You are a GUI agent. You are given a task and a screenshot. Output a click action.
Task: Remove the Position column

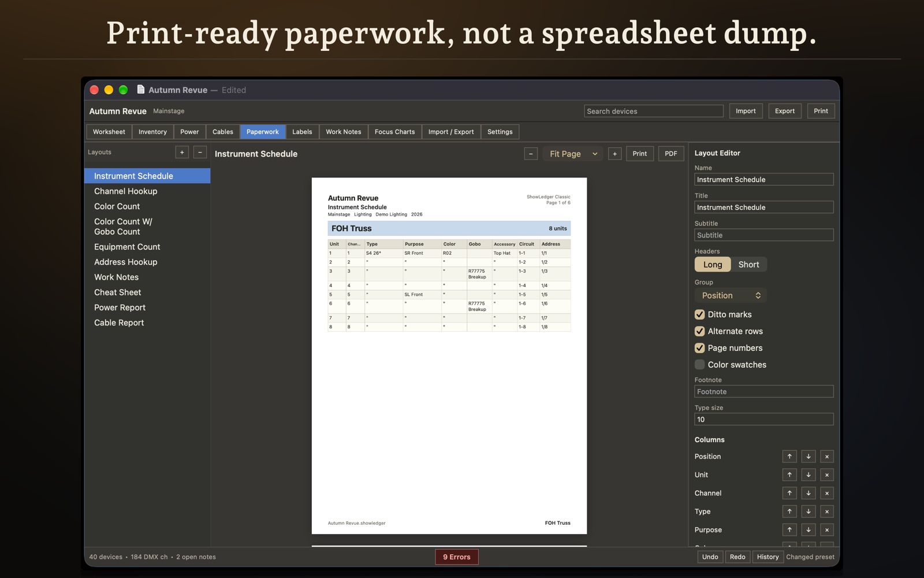coord(827,457)
